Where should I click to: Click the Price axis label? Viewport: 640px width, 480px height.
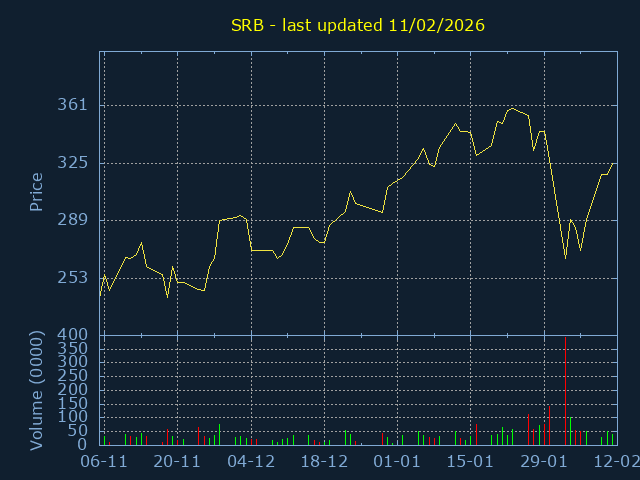[x=37, y=192]
